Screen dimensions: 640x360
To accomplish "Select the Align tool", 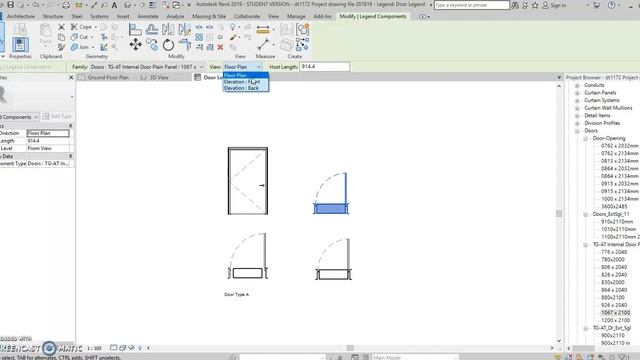I will click(x=135, y=29).
